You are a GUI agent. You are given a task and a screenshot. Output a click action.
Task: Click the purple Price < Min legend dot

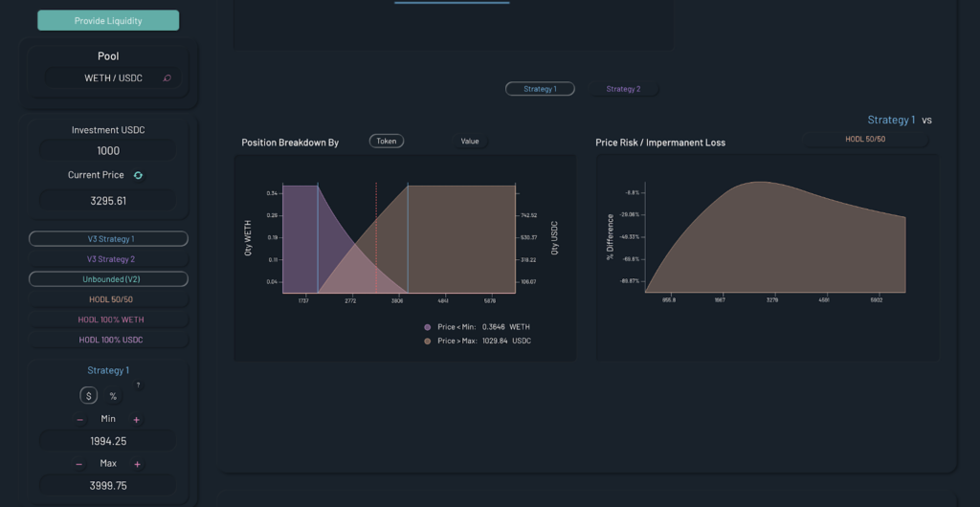pos(428,327)
